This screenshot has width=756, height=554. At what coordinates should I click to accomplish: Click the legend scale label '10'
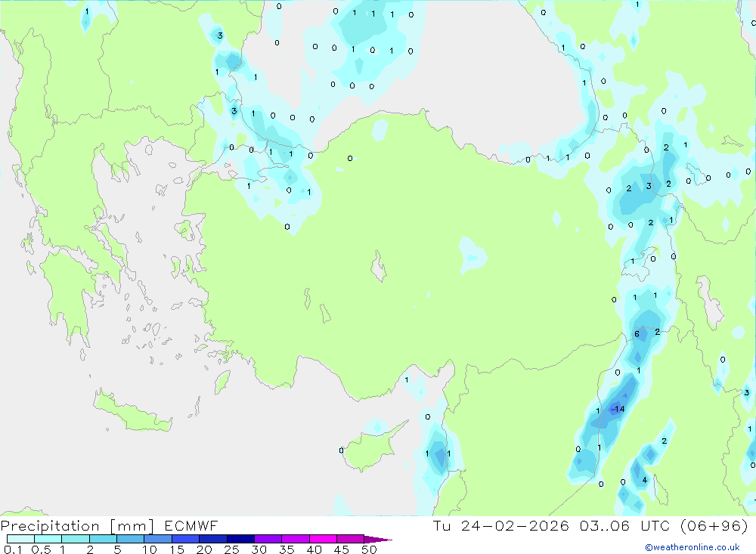point(150,549)
